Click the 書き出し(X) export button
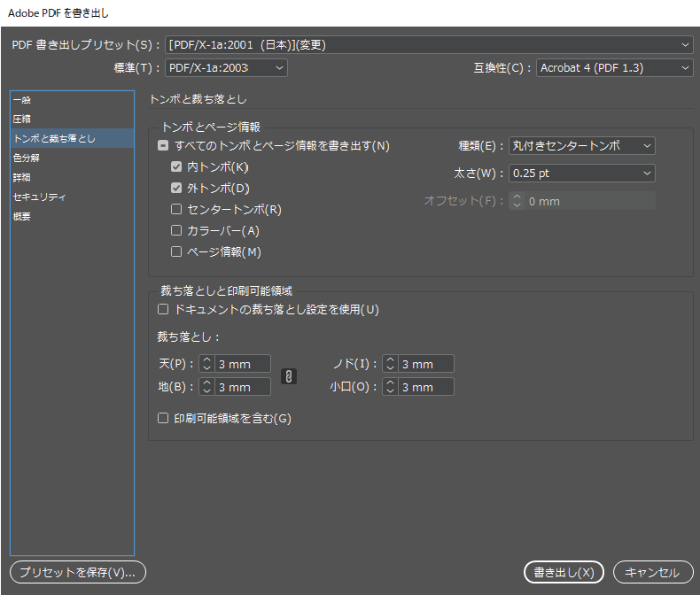The image size is (700, 595). pyautogui.click(x=564, y=572)
